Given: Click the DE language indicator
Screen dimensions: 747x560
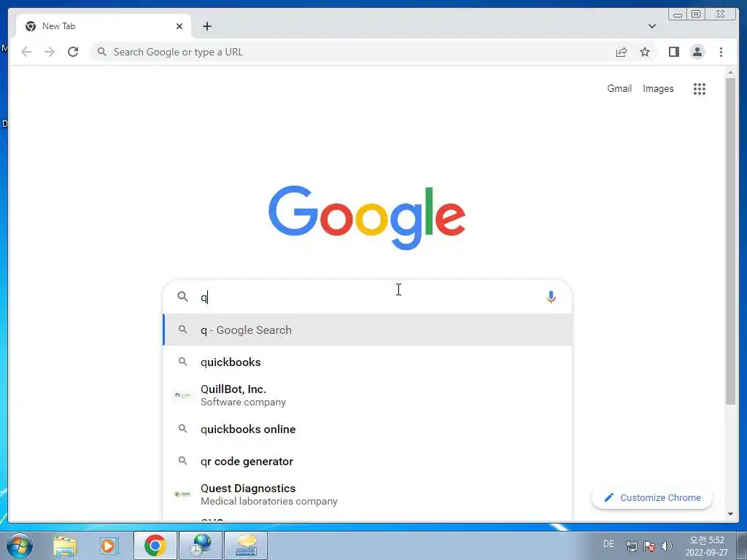Looking at the screenshot, I should [x=609, y=544].
